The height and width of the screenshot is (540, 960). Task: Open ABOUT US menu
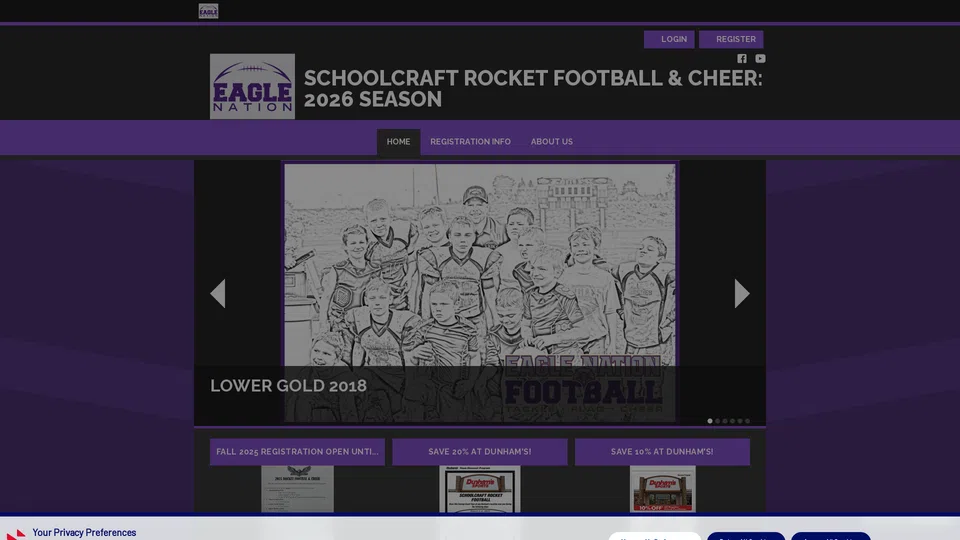click(x=552, y=142)
